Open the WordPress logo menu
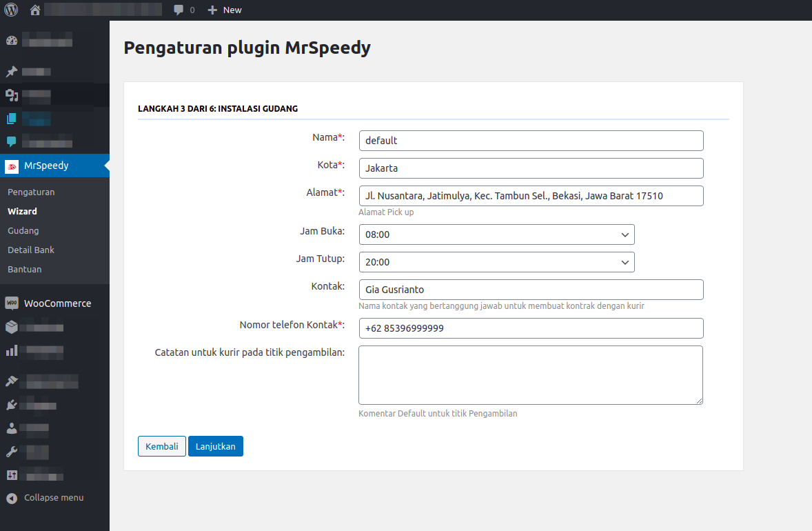 pyautogui.click(x=12, y=10)
